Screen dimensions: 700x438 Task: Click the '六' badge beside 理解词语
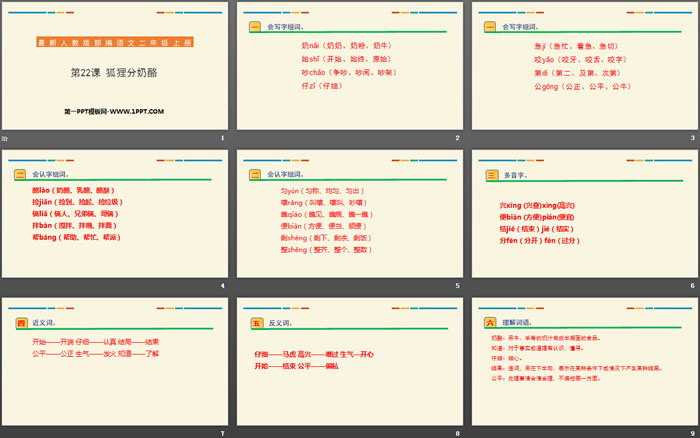pyautogui.click(x=490, y=323)
